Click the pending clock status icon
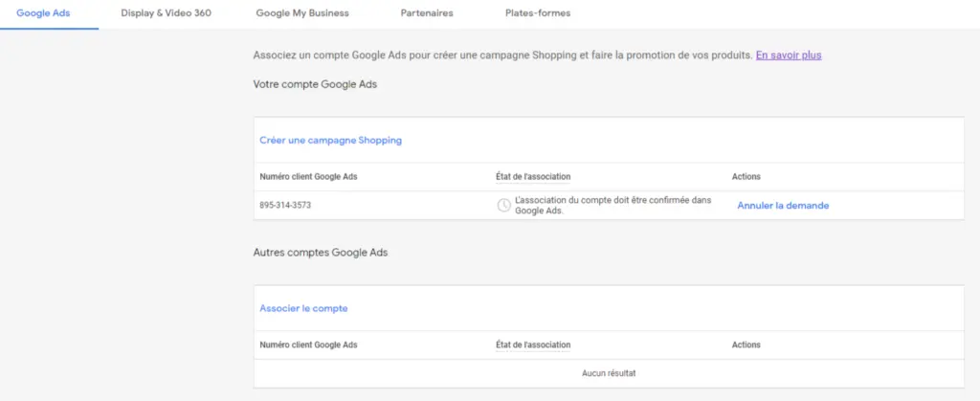 pyautogui.click(x=503, y=206)
